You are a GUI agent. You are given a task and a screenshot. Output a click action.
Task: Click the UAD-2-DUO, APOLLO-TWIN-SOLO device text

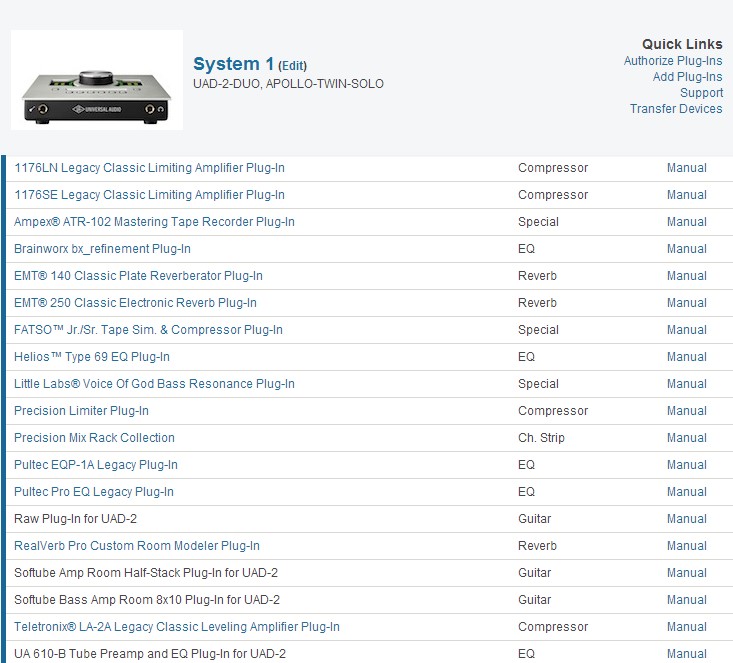(288, 84)
